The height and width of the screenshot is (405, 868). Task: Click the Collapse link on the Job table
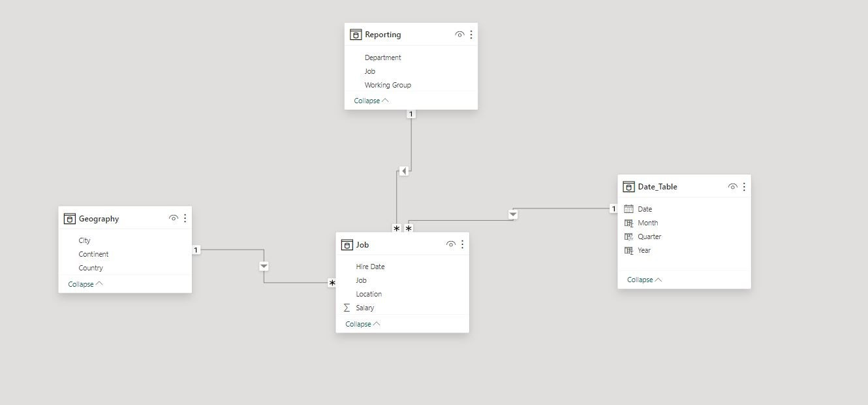pyautogui.click(x=362, y=323)
